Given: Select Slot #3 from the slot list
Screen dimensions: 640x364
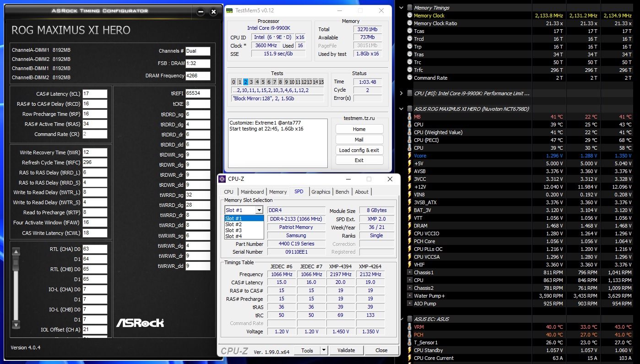Looking at the screenshot, I should coord(244,230).
